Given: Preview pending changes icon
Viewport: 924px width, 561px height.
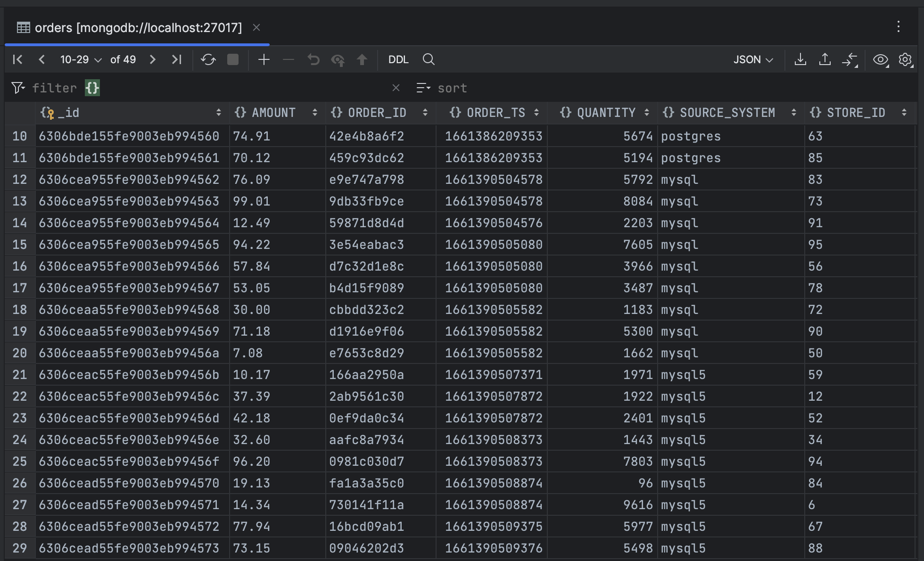Looking at the screenshot, I should point(338,59).
